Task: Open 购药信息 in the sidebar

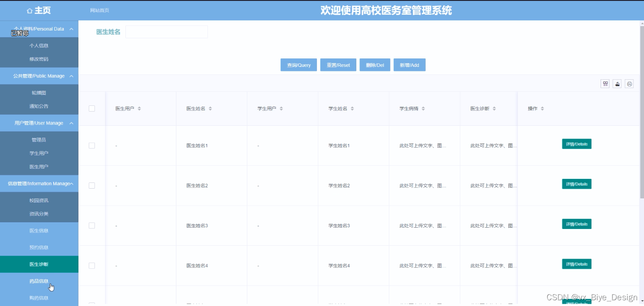Action: coord(39,298)
